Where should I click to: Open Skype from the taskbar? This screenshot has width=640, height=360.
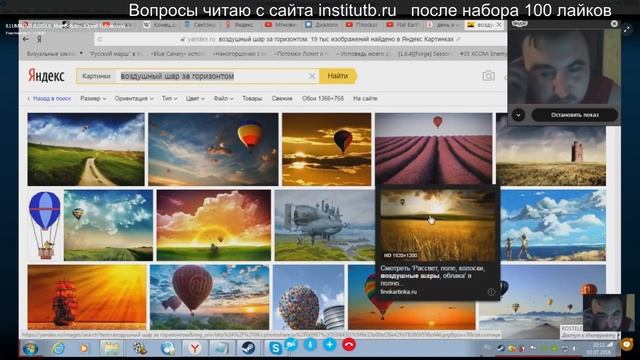pyautogui.click(x=276, y=348)
